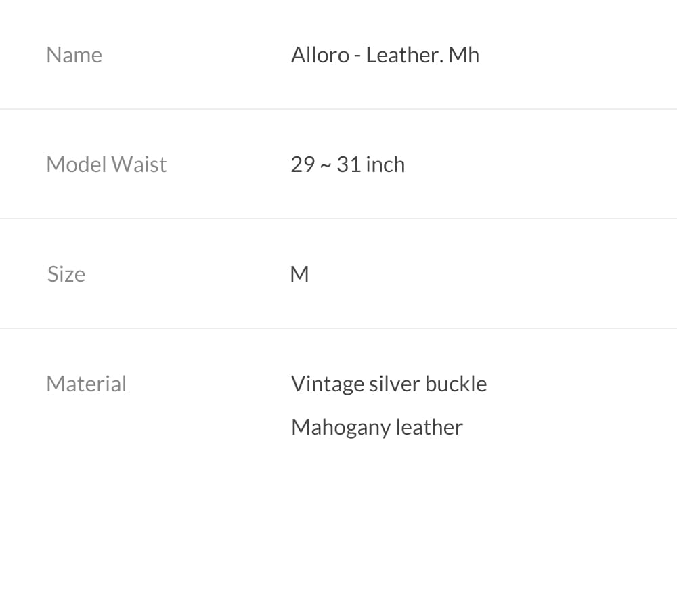Click the word "buckle" in material value
Image resolution: width=677 pixels, height=616 pixels.
pos(456,384)
